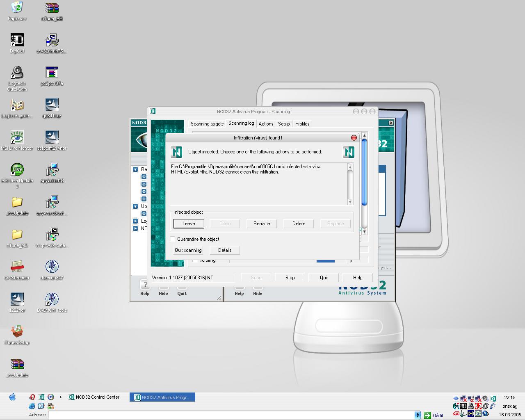
Task: Click Hide in Control Center left pane
Action: pos(163,288)
